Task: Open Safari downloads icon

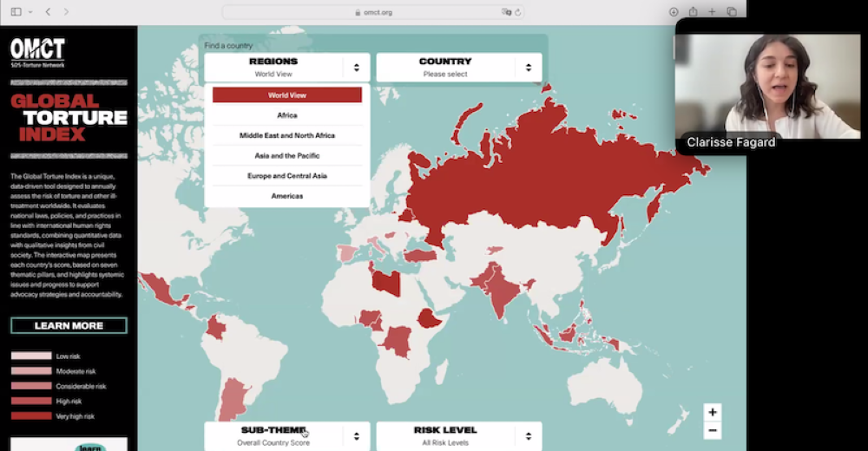Action: (x=674, y=11)
